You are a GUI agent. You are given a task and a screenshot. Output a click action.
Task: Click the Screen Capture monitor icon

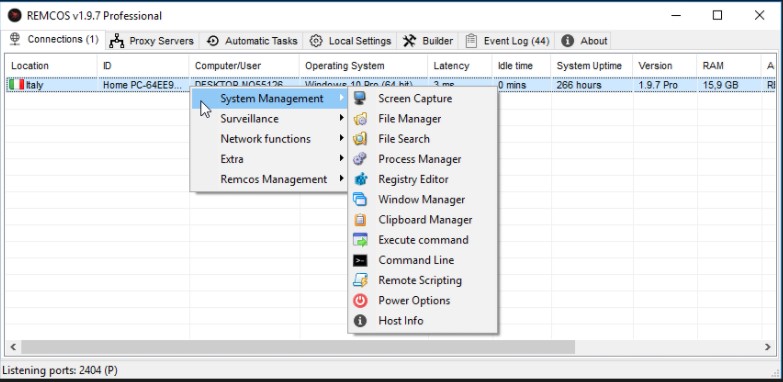point(360,98)
